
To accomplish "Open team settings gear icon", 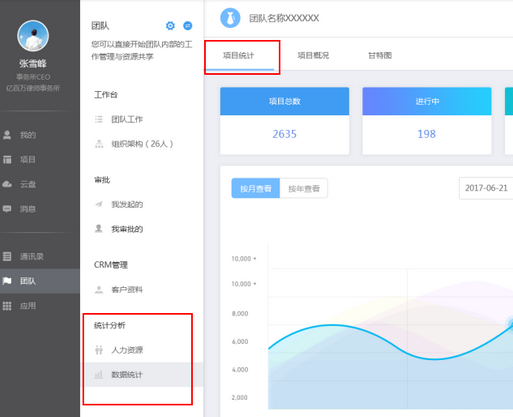I will click(170, 26).
